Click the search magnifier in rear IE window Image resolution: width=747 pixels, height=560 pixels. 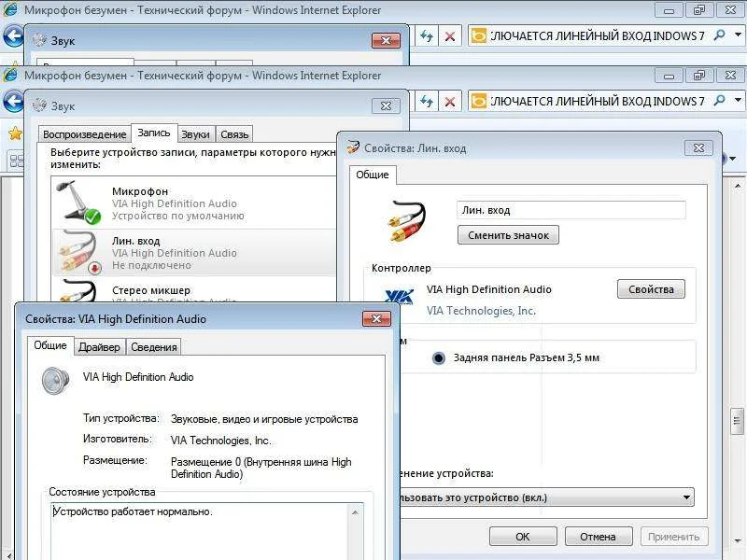719,35
